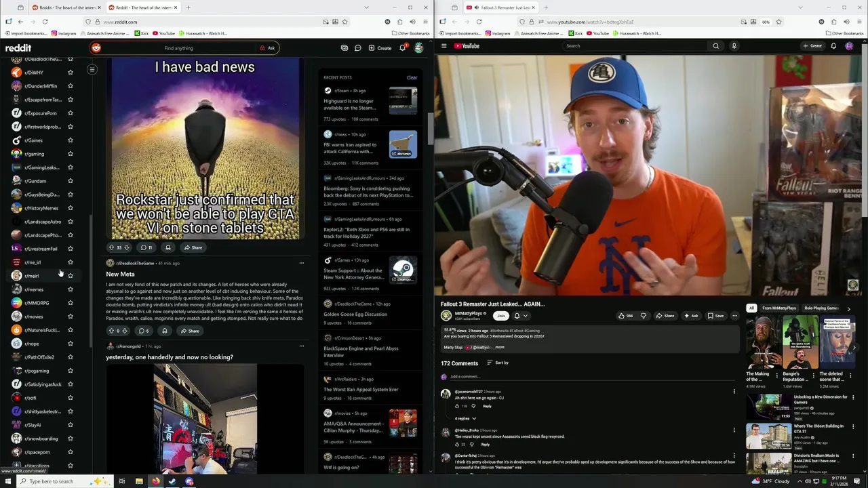The image size is (868, 488).
Task: Favorite r/snowboarding with star
Action: pos(71,439)
